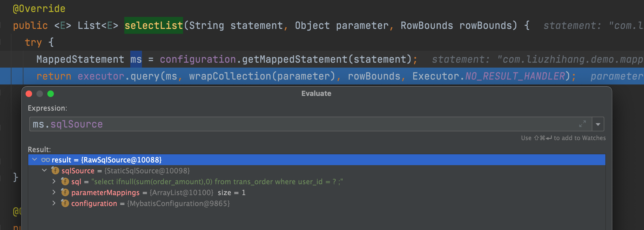Screen dimensions: 644x230
Task: Click the expand expression editor icon
Action: pyautogui.click(x=582, y=124)
